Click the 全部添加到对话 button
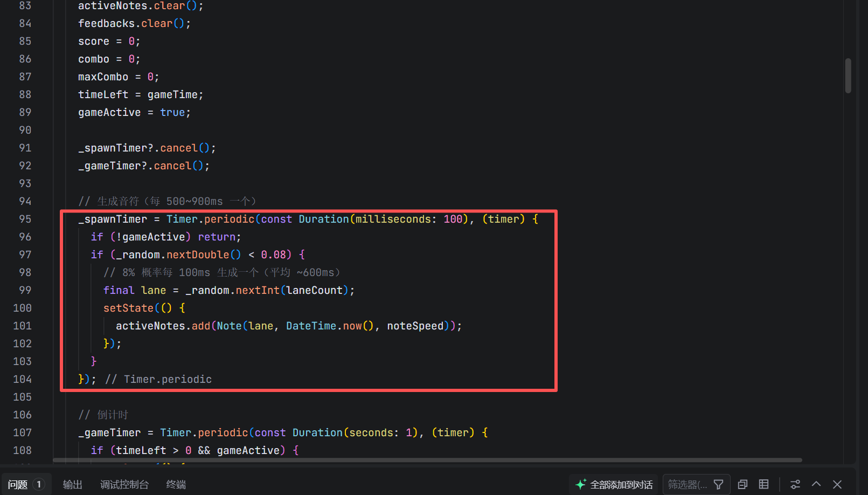The height and width of the screenshot is (495, 868). 614,484
